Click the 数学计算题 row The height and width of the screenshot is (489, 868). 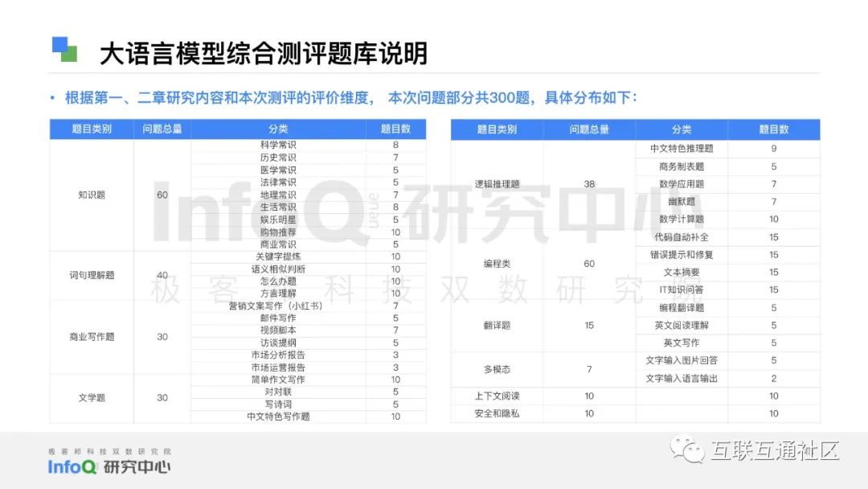coord(728,220)
